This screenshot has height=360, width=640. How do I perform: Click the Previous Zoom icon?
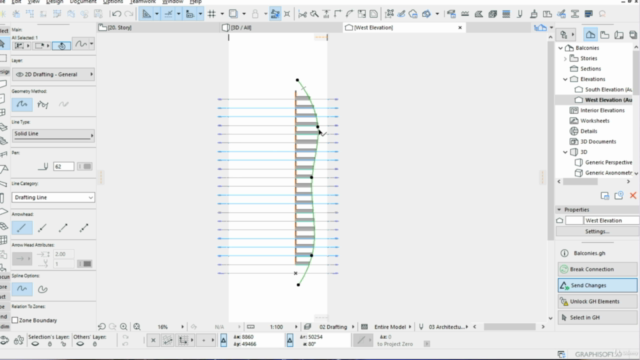102,327
